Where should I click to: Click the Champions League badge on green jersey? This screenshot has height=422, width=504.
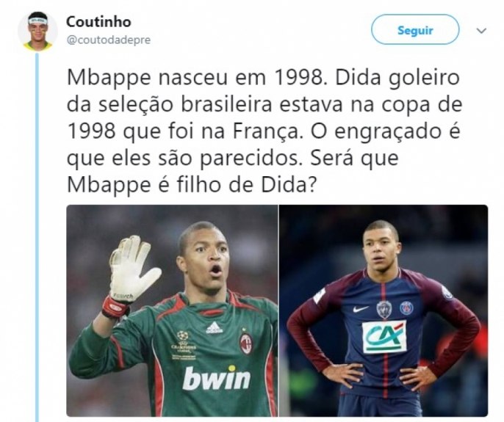click(x=183, y=345)
